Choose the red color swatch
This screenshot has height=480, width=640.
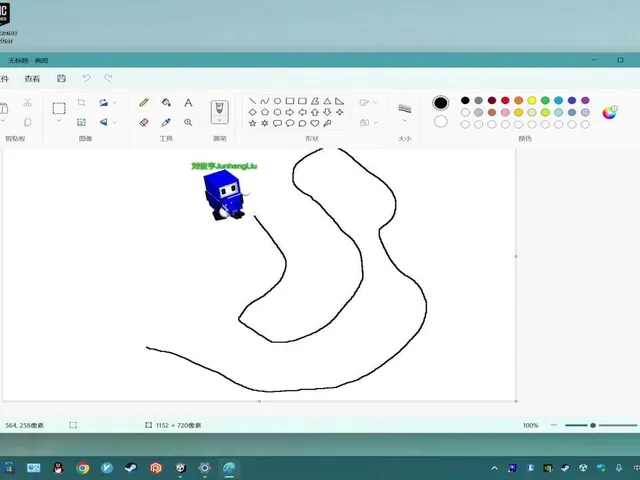(x=505, y=100)
